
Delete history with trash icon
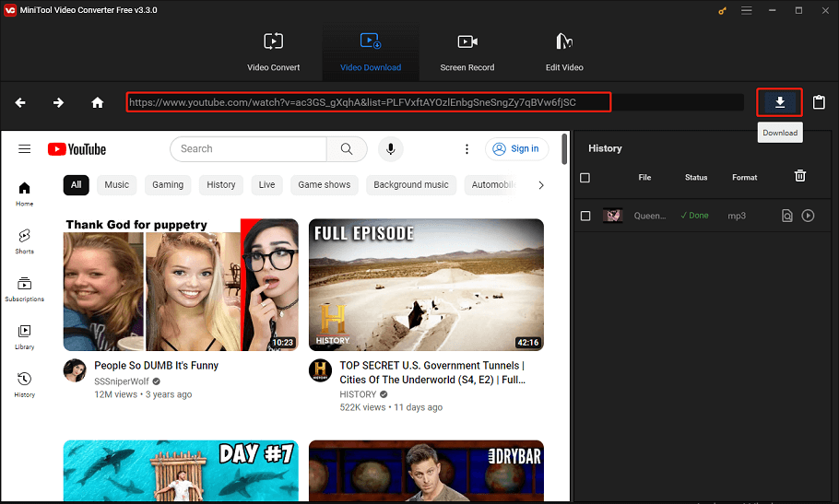pos(800,176)
